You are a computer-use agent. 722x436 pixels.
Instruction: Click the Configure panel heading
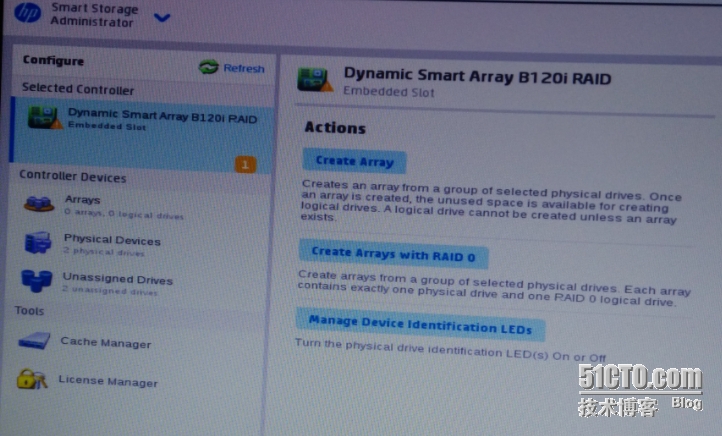coord(53,60)
